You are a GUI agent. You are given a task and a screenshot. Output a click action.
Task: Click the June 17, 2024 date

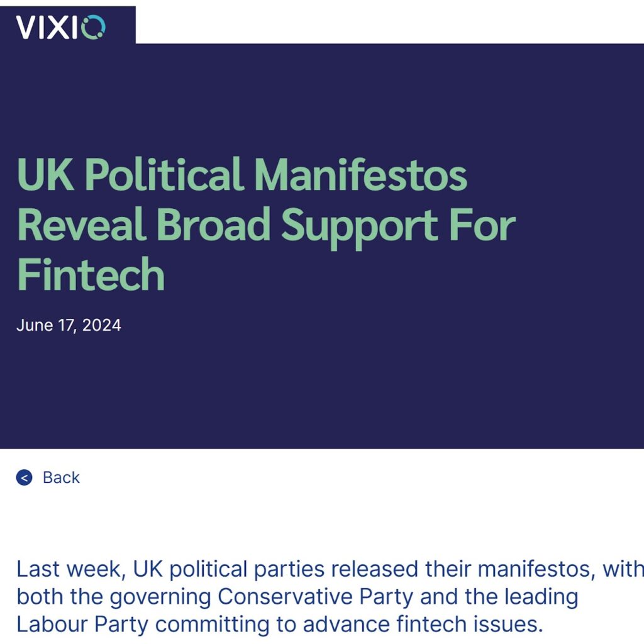point(69,325)
